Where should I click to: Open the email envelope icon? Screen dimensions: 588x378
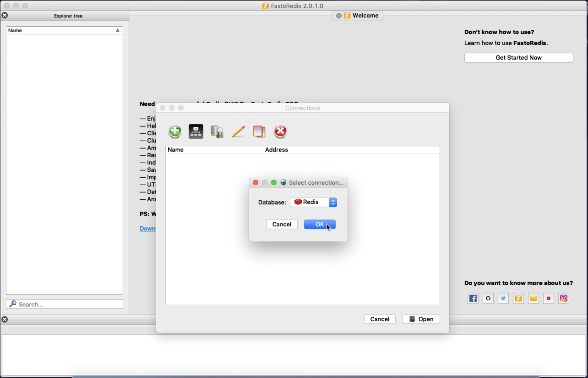(x=533, y=298)
